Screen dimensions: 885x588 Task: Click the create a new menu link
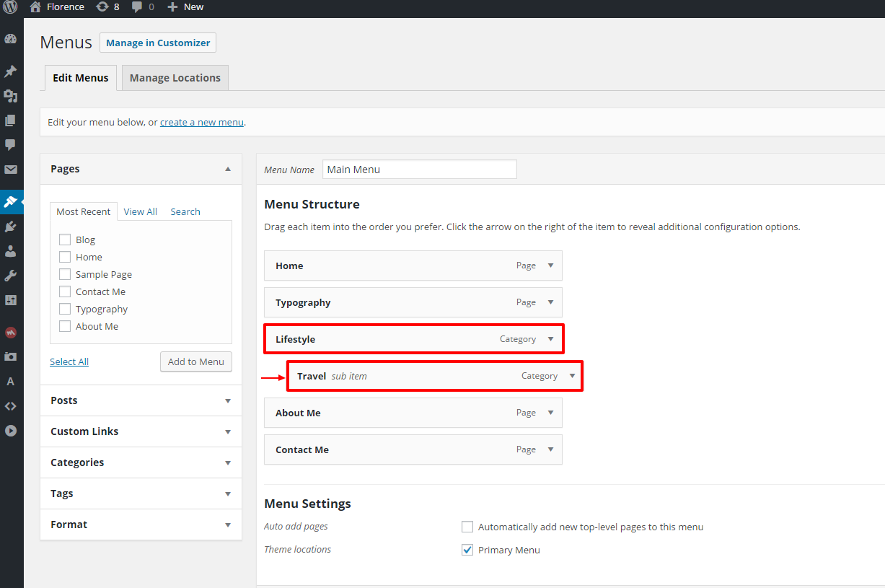click(x=202, y=123)
